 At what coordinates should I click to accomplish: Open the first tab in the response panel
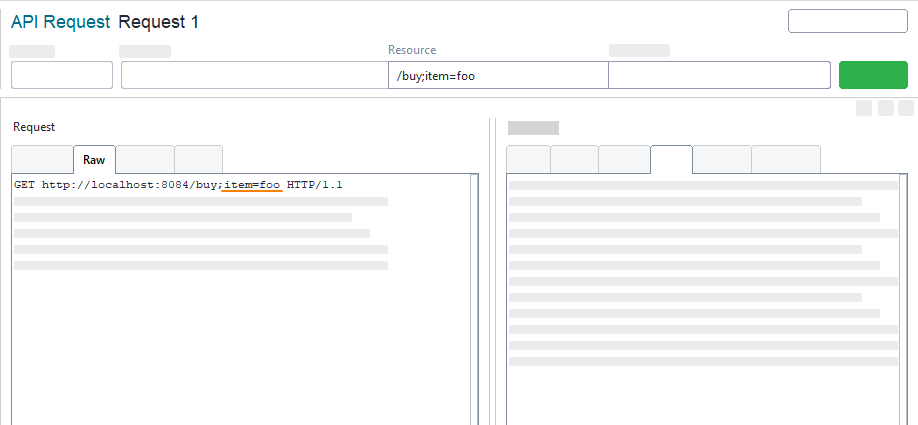tap(528, 160)
